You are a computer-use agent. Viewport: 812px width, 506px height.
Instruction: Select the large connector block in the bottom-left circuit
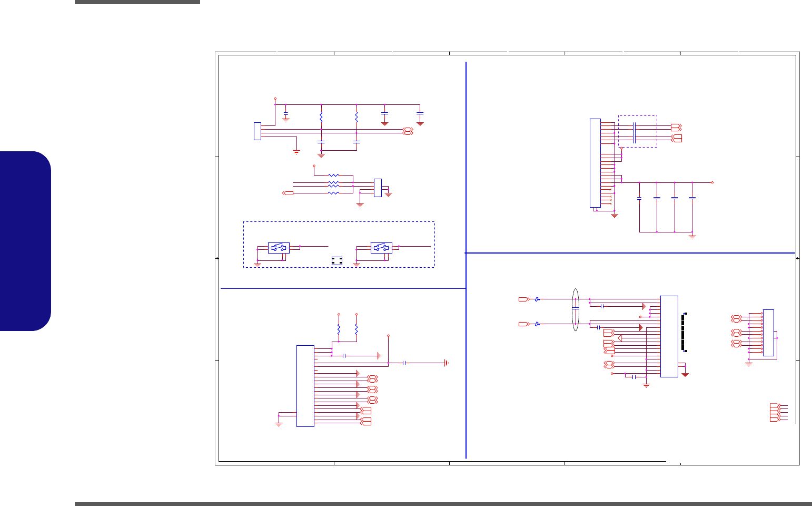click(305, 386)
